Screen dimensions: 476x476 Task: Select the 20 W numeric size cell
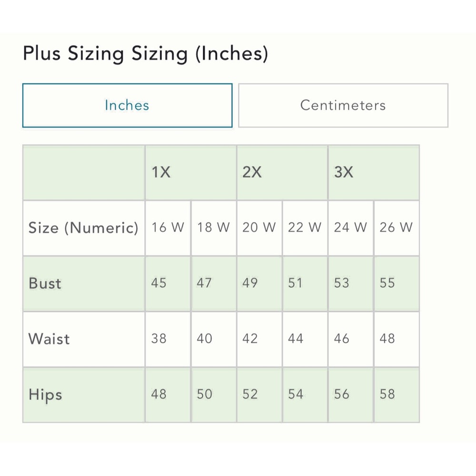(259, 228)
